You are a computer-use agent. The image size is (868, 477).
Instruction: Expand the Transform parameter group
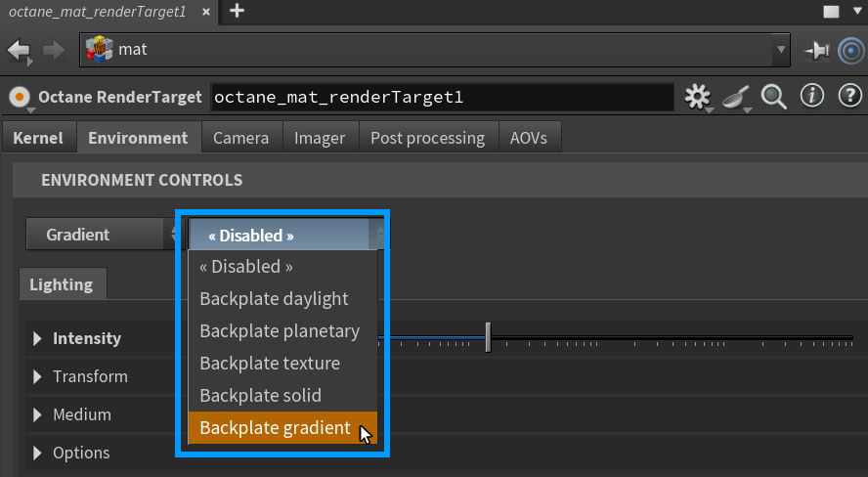pos(38,376)
